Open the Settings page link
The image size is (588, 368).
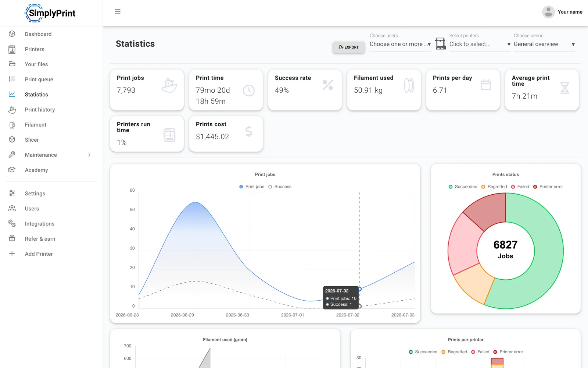click(35, 194)
